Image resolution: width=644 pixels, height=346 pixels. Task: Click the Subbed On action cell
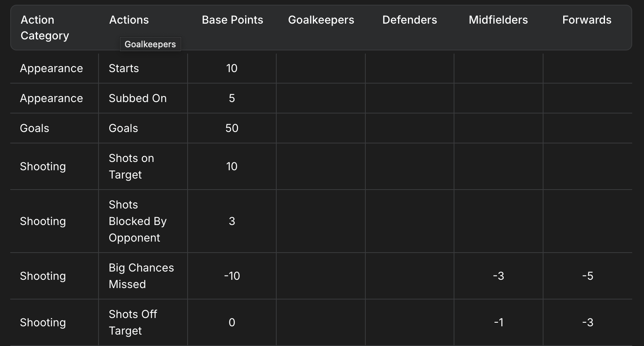point(138,98)
